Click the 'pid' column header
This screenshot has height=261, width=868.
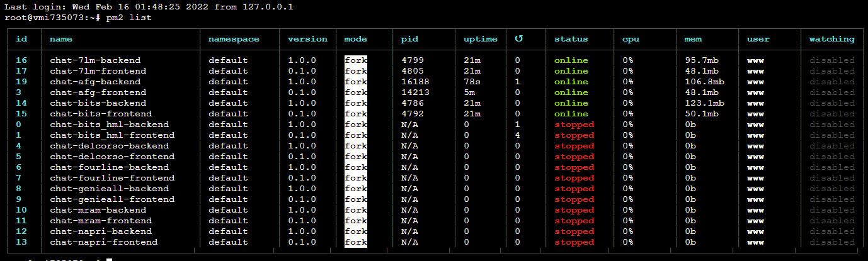pyautogui.click(x=409, y=39)
